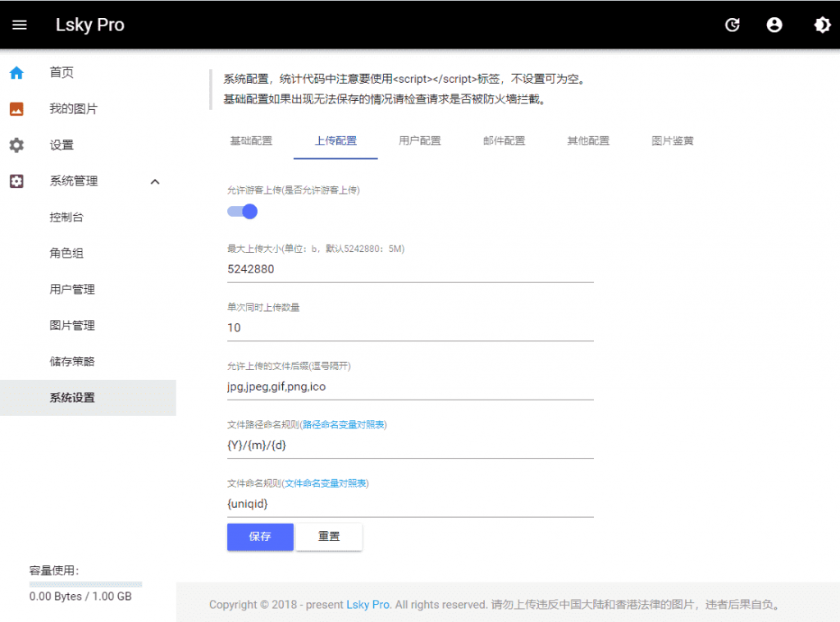Open the user account icon menu
This screenshot has height=622, width=840.
(774, 25)
